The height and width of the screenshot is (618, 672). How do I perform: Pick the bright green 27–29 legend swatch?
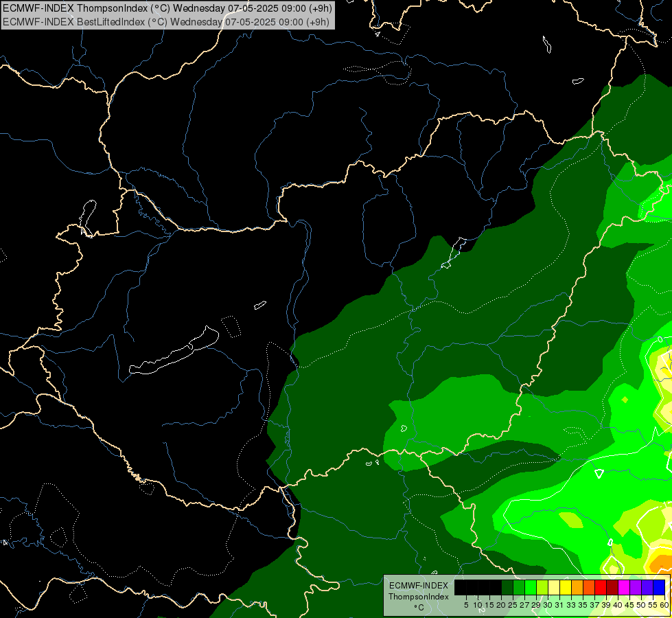[531, 587]
